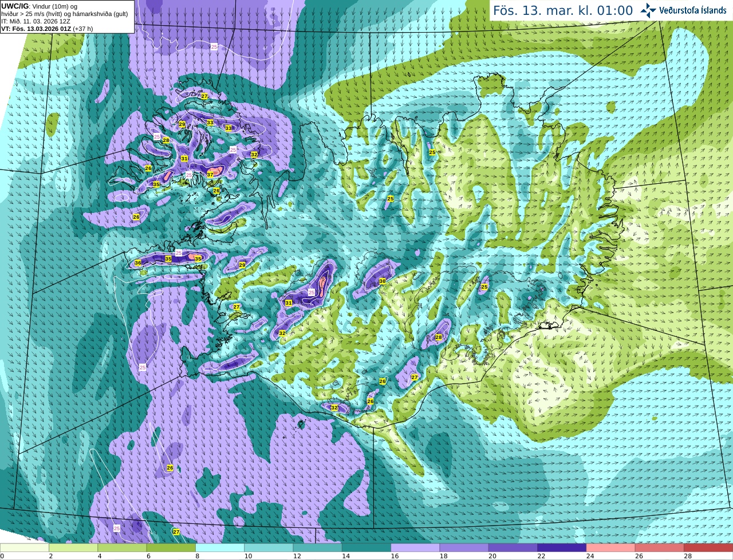Click the color scale tick label 14

[346, 556]
